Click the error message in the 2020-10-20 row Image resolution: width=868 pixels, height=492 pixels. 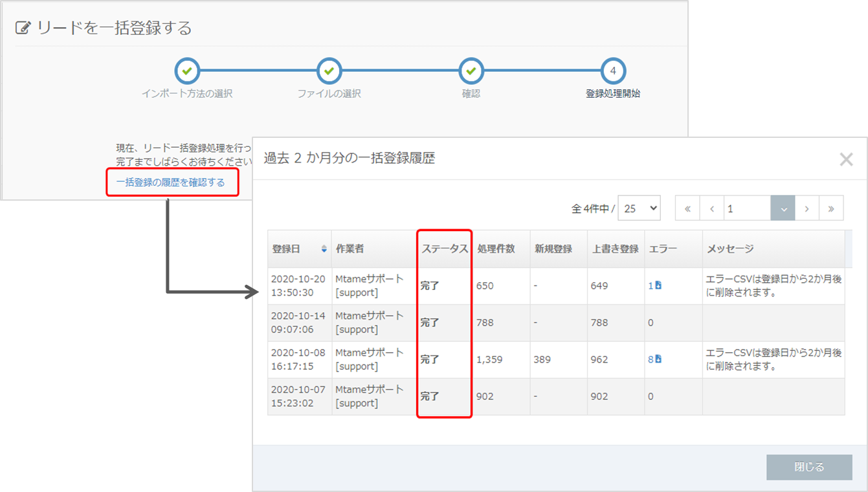(x=773, y=285)
